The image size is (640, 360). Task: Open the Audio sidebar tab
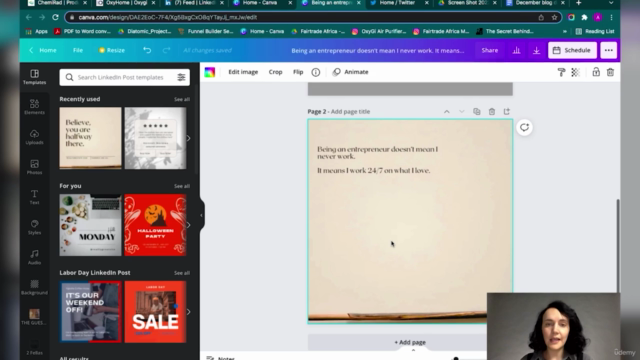point(34,257)
